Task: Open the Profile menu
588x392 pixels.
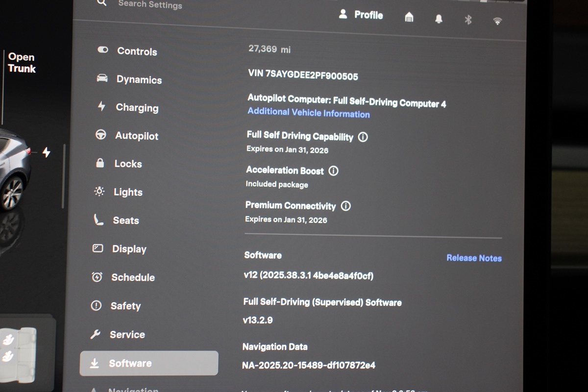Action: pos(361,15)
